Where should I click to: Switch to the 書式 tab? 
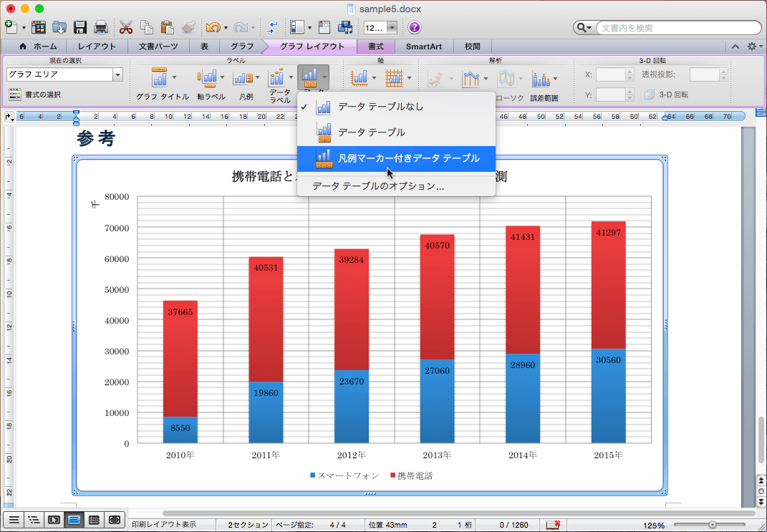tap(376, 47)
